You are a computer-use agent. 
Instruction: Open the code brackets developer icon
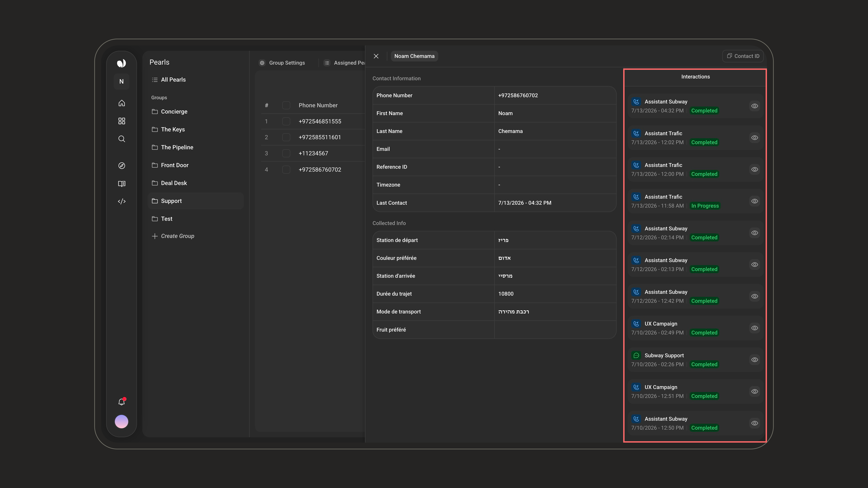[x=122, y=201]
